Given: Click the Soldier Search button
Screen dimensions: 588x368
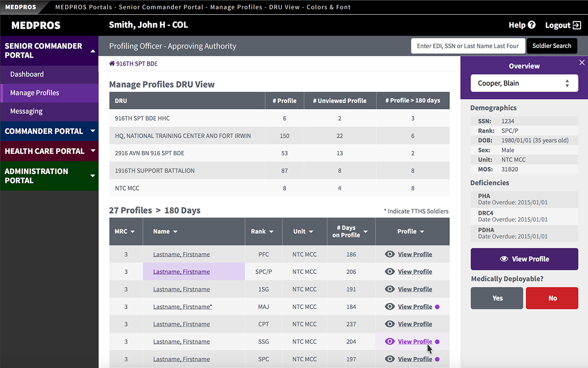Looking at the screenshot, I should (x=552, y=46).
